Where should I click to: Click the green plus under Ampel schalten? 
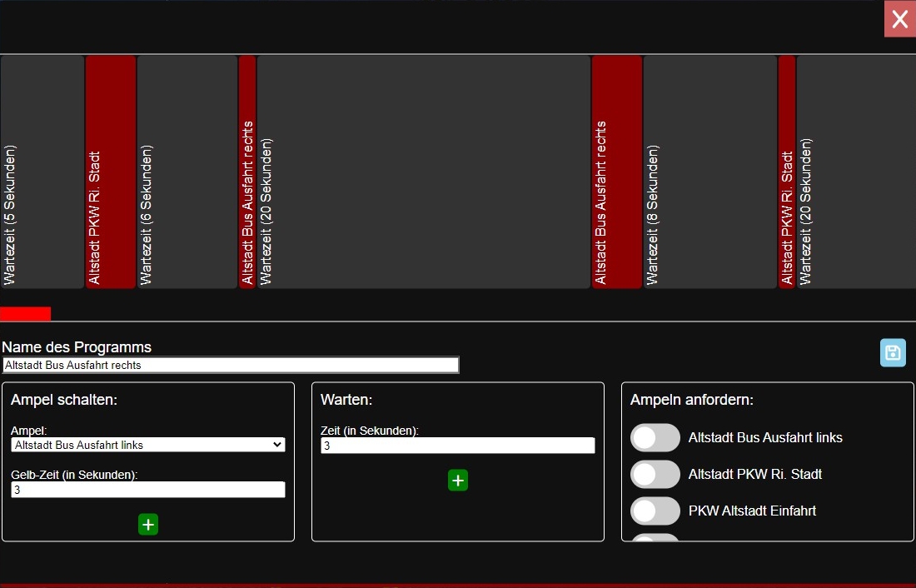coord(147,525)
